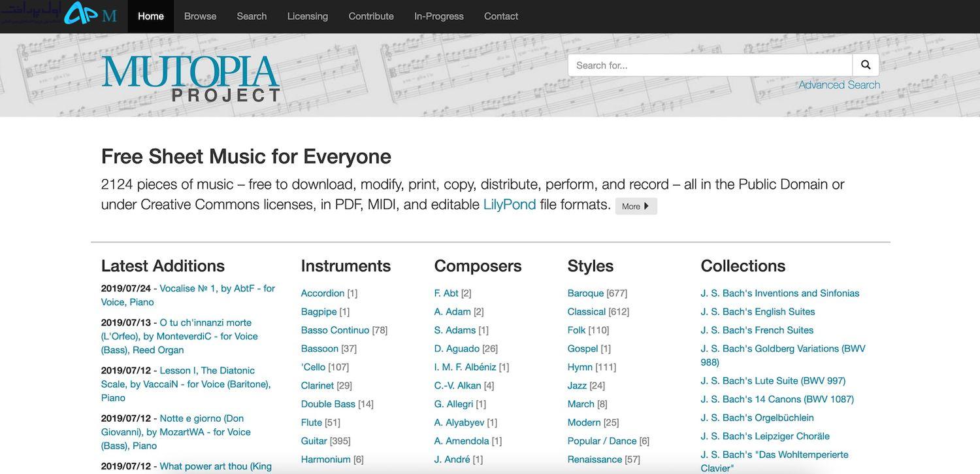This screenshot has height=474, width=980.
Task: Browse the Renaissance style
Action: pos(595,459)
